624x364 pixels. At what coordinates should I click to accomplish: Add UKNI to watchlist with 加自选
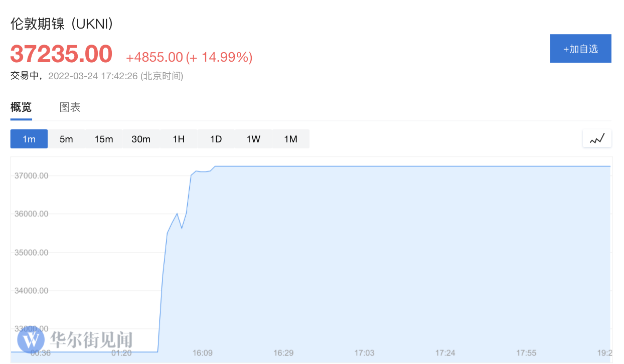pyautogui.click(x=580, y=49)
